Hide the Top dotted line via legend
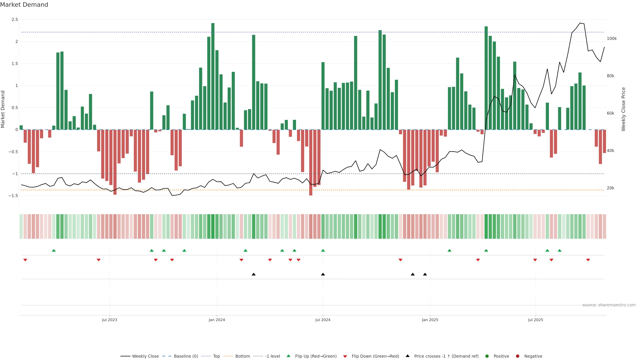This screenshot has height=362, width=644. 216,356
